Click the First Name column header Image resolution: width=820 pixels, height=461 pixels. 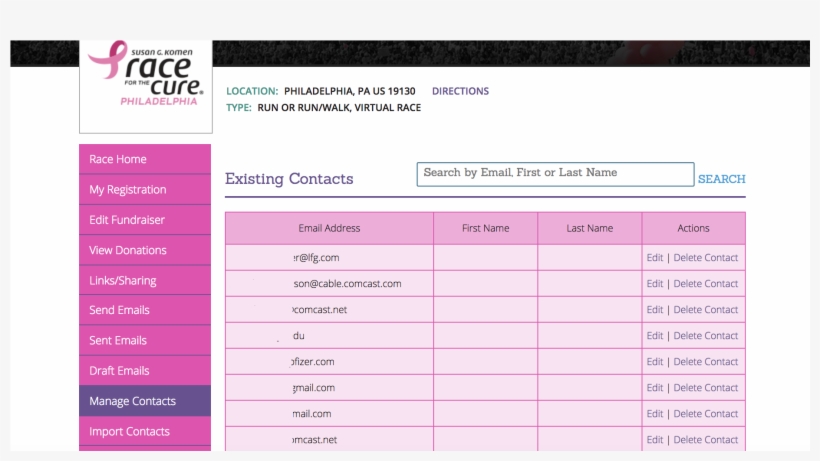point(485,228)
